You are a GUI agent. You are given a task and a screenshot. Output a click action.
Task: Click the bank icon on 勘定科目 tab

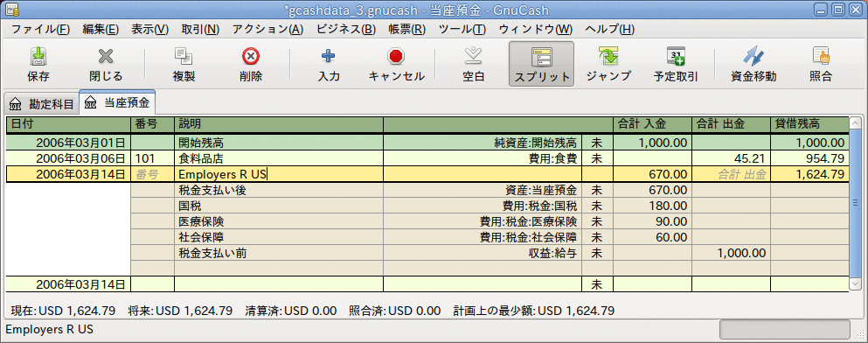(x=16, y=103)
